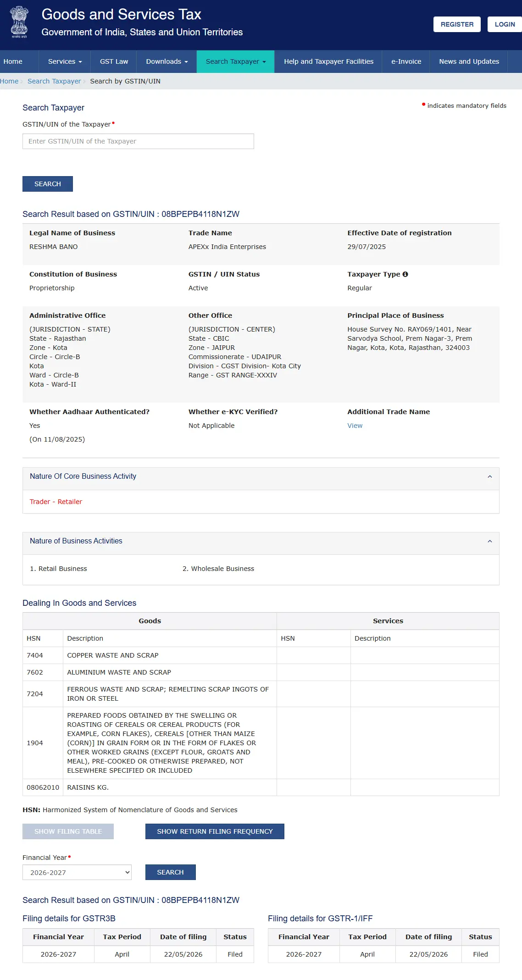This screenshot has width=522, height=980.
Task: Click Goods and Services Tax title
Action: click(x=121, y=15)
